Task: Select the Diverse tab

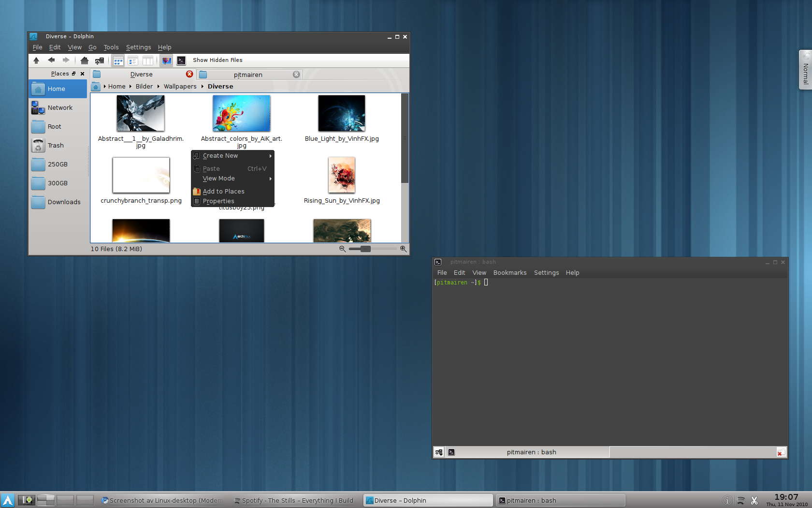Action: tap(141, 74)
